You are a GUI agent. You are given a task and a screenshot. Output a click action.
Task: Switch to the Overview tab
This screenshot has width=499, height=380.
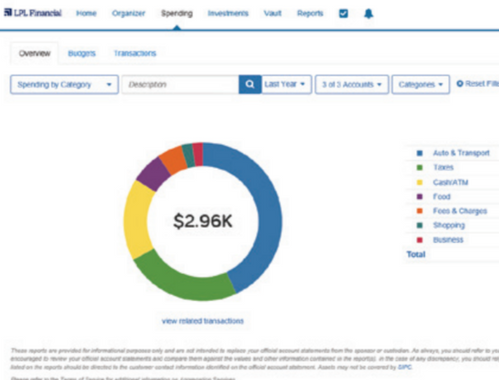(34, 53)
